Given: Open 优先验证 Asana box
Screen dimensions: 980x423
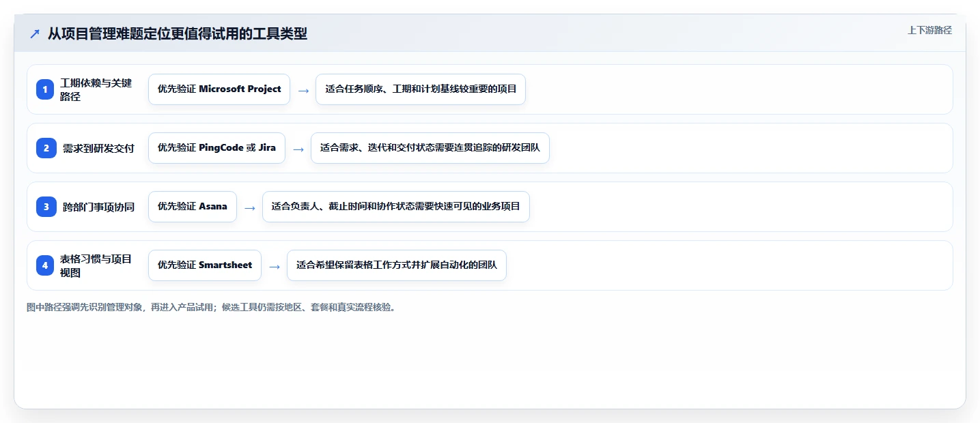Looking at the screenshot, I should click(193, 207).
